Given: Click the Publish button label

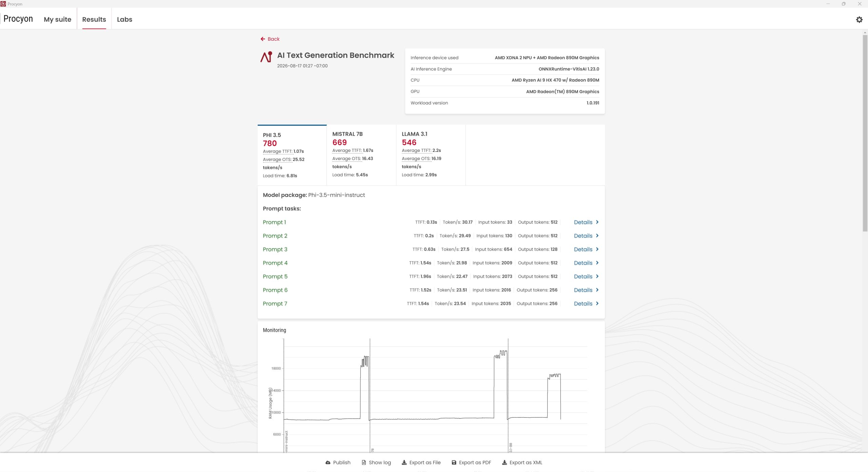Looking at the screenshot, I should click(342, 463).
